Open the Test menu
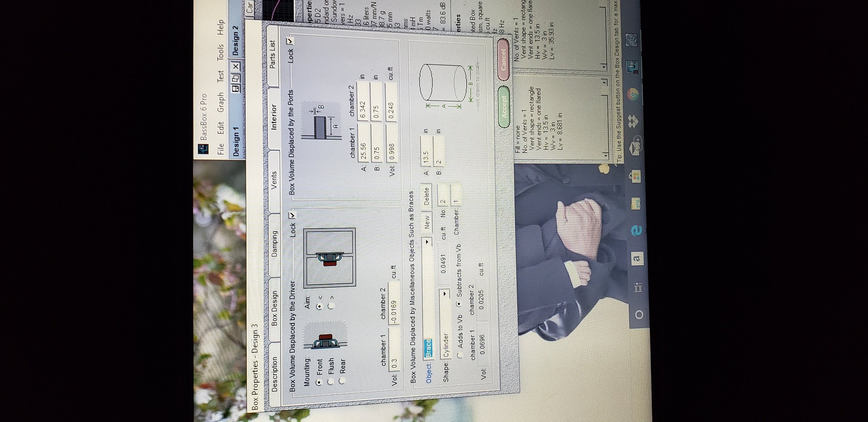 pyautogui.click(x=220, y=76)
